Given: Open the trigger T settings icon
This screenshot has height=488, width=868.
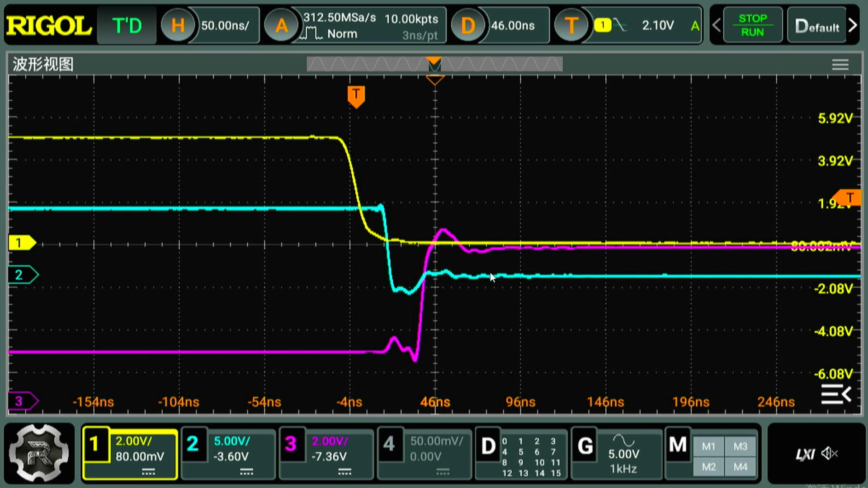Looking at the screenshot, I should coord(571,26).
